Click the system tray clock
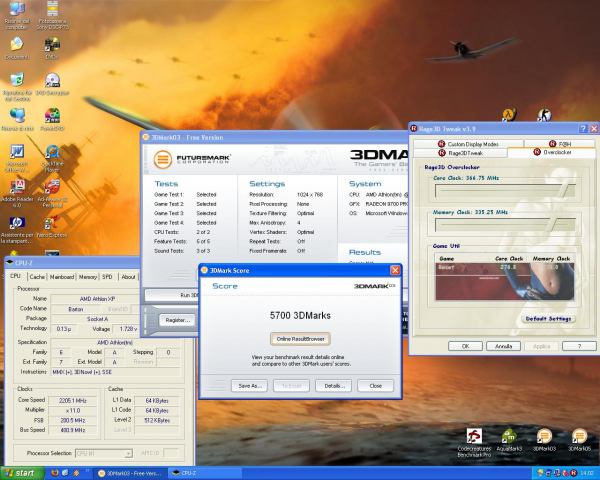 tap(586, 473)
